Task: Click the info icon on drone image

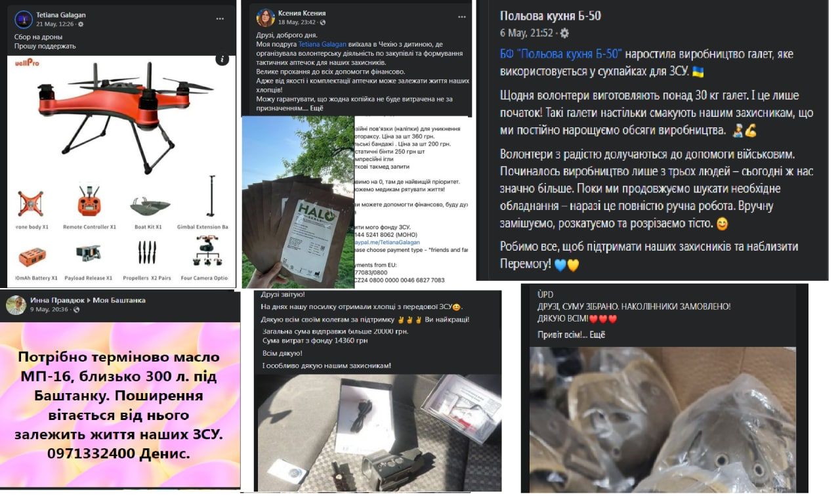Action: click(x=222, y=60)
